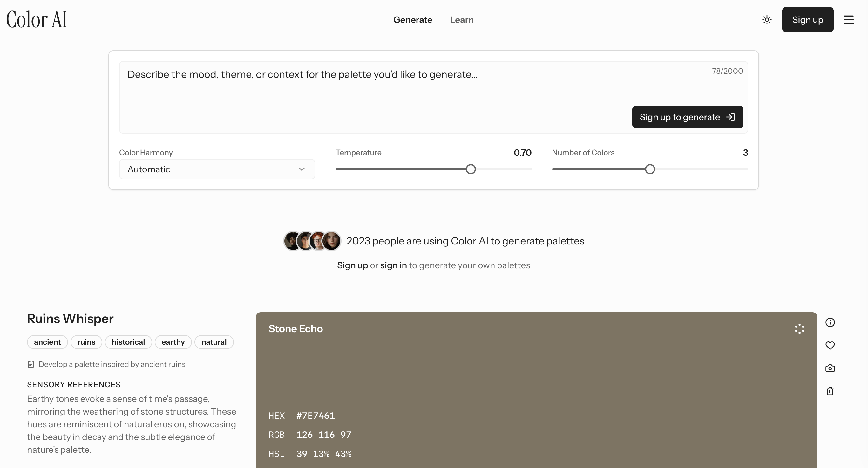
Task: Favorite the palette with the heart icon
Action: pos(830,346)
